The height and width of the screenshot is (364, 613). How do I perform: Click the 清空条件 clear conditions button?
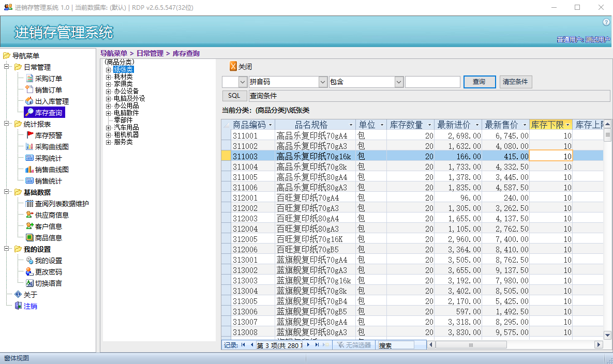pos(515,82)
